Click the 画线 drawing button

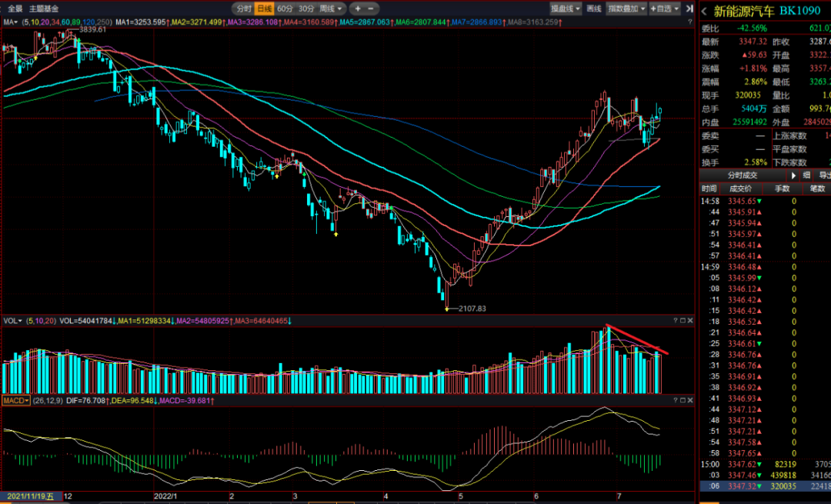point(593,8)
